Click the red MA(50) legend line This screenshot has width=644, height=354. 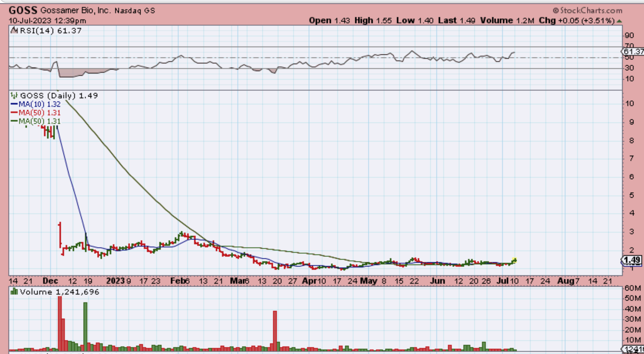14,113
